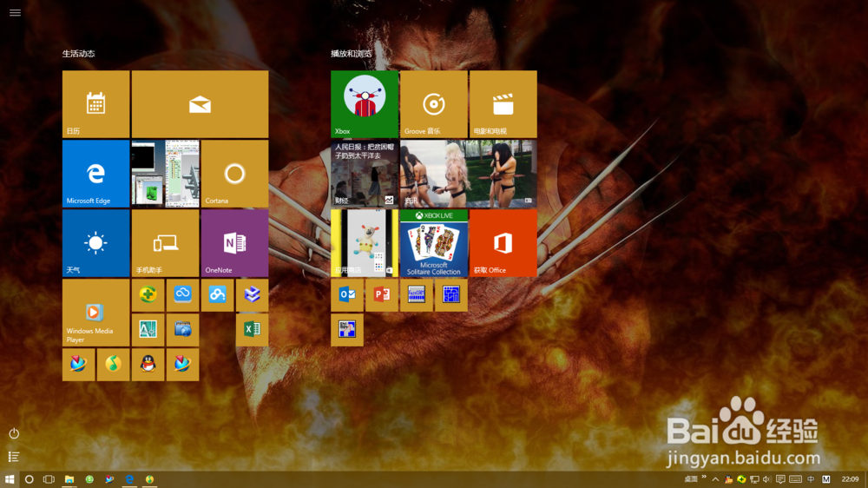Open the Xbox tile
Screen dimensions: 868x488
tap(365, 104)
